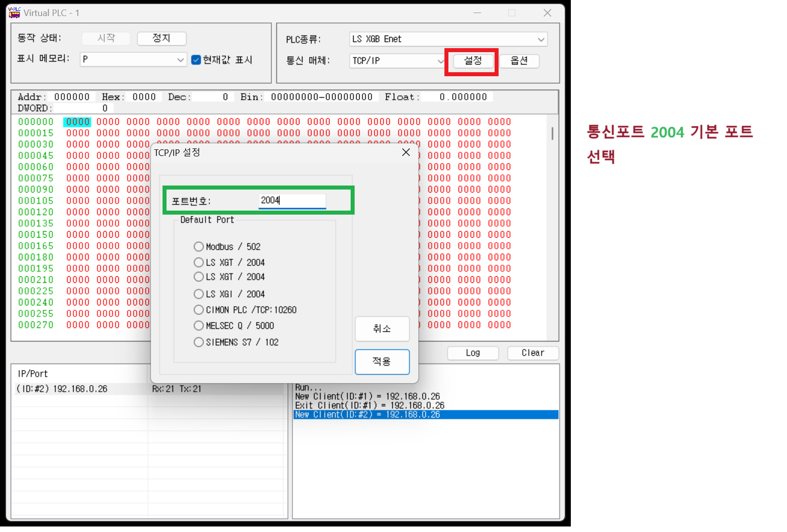The width and height of the screenshot is (787, 532).
Task: Click the Rx:21 Tx:21 cell
Action: tap(177, 389)
